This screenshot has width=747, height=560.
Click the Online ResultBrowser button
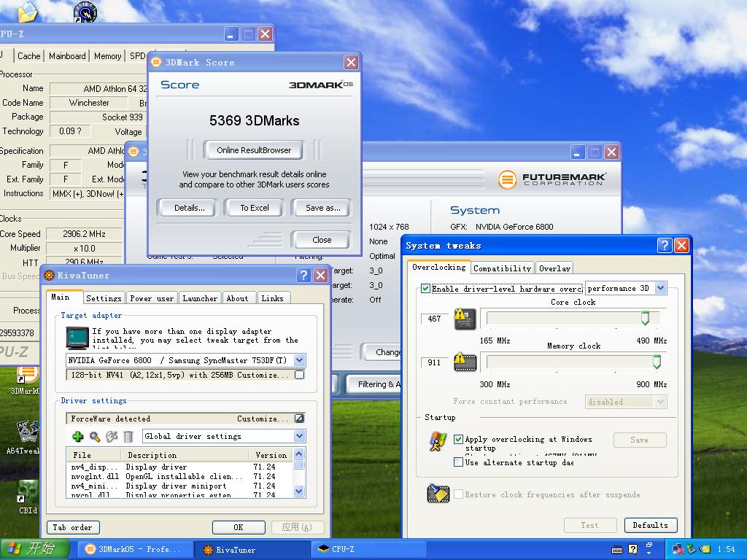(x=253, y=150)
